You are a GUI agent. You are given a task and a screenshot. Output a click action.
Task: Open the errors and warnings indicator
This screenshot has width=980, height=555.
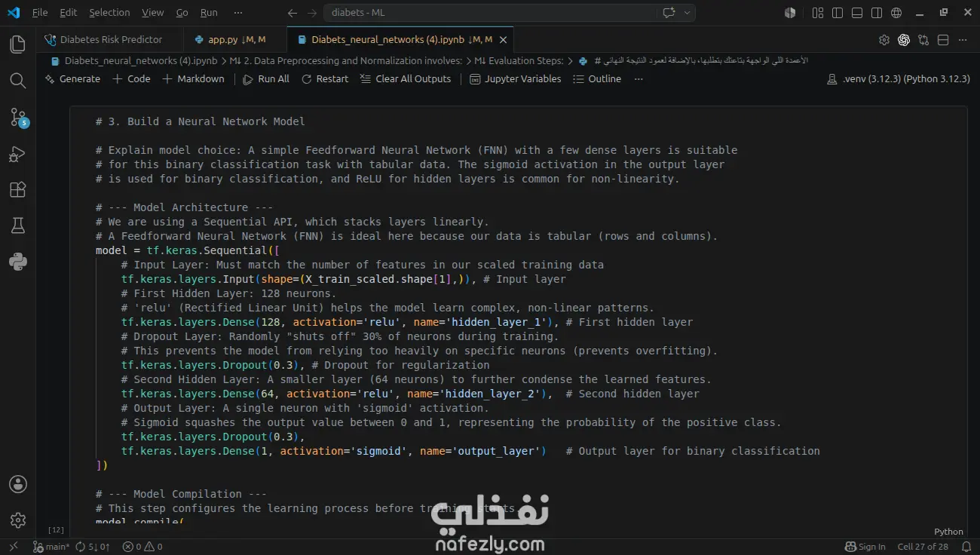point(142,547)
